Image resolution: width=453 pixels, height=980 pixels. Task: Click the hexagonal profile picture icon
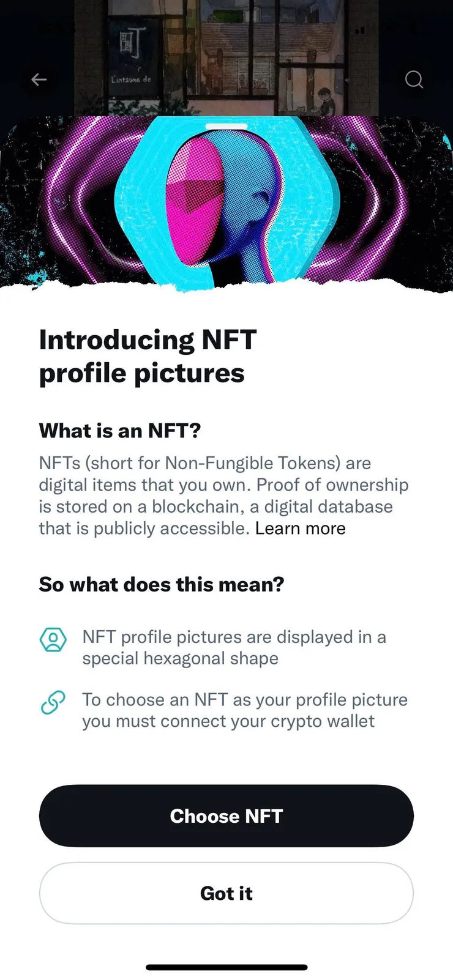[x=53, y=640]
